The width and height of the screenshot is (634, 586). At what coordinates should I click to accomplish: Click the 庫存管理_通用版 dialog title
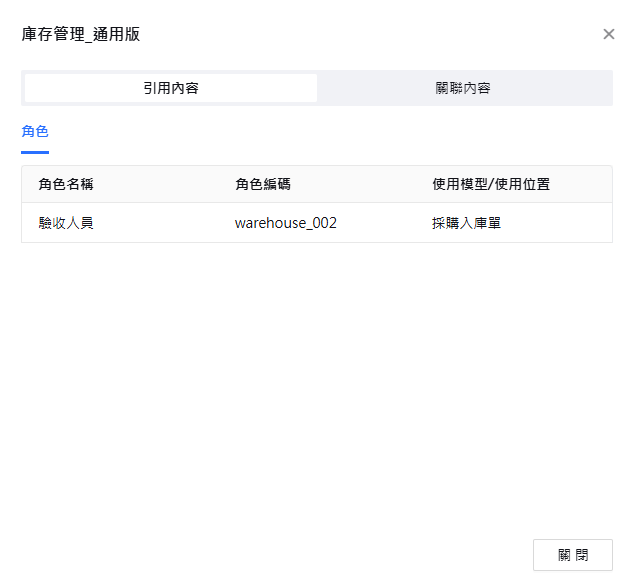point(81,34)
